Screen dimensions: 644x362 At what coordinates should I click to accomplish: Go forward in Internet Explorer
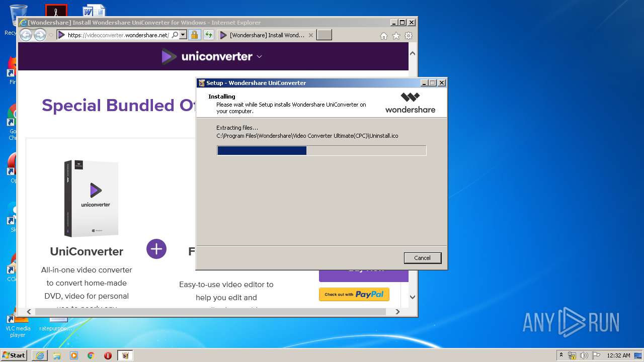pos(40,35)
